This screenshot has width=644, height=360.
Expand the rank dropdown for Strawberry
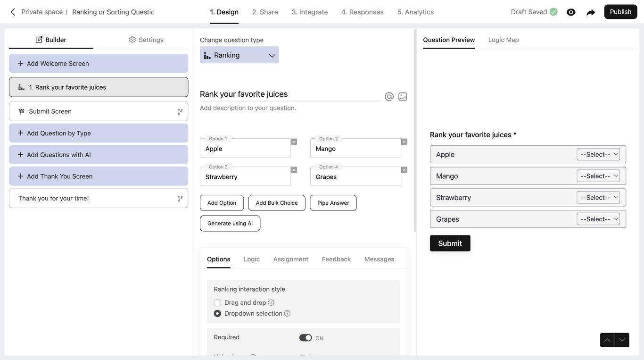(x=598, y=198)
